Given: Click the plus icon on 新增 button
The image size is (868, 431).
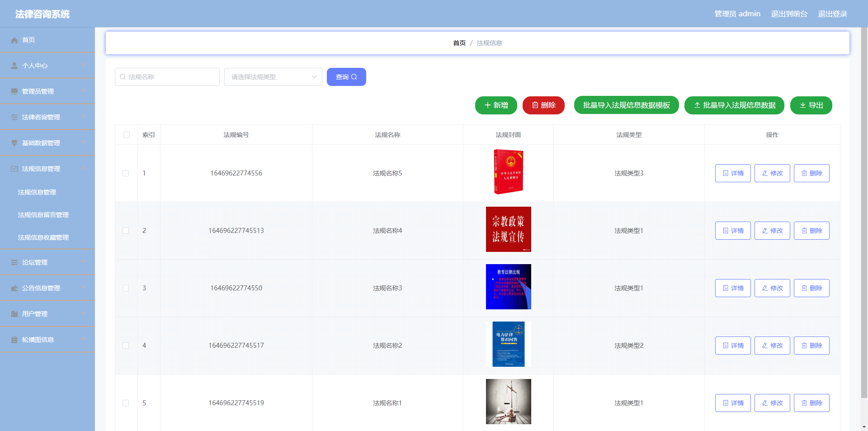Looking at the screenshot, I should 488,105.
